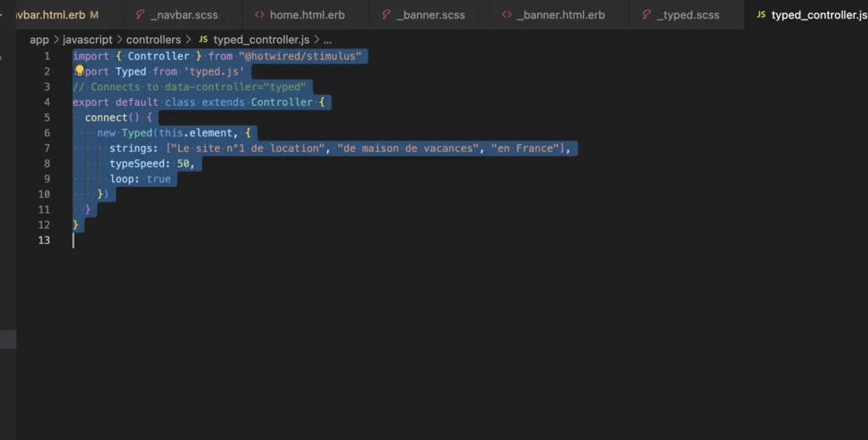Click the strings property name on line 7

tap(131, 148)
